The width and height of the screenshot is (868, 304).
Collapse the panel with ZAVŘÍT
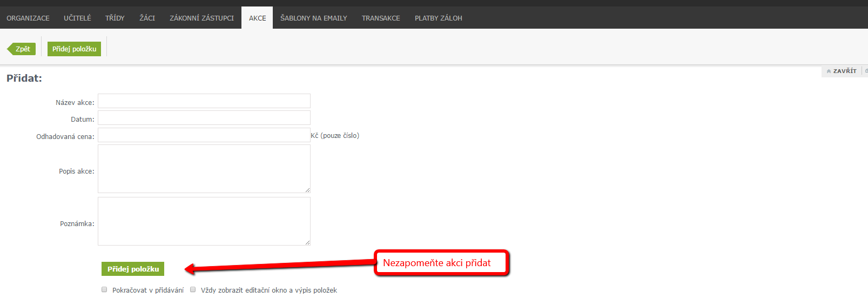pyautogui.click(x=842, y=71)
